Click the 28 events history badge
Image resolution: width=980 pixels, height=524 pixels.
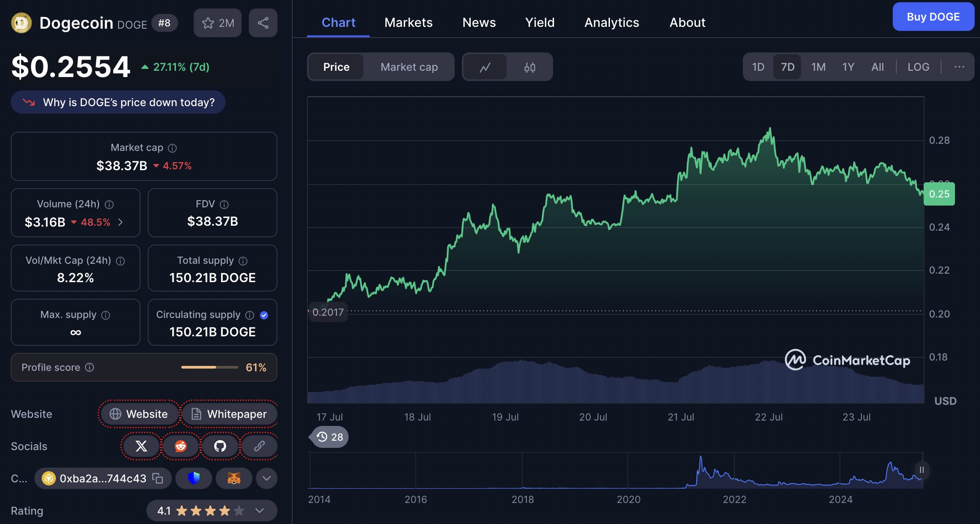(330, 437)
